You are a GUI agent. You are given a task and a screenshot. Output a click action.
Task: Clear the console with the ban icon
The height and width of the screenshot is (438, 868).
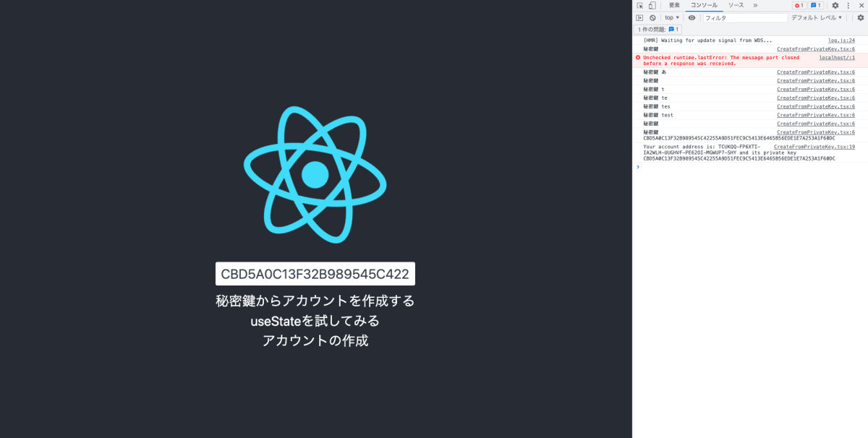pyautogui.click(x=652, y=17)
